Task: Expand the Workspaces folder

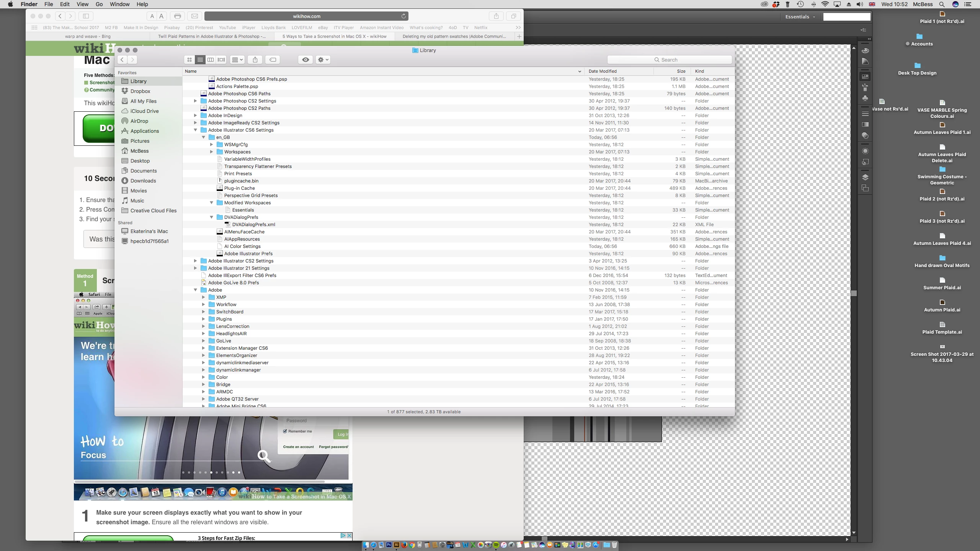Action: (211, 152)
